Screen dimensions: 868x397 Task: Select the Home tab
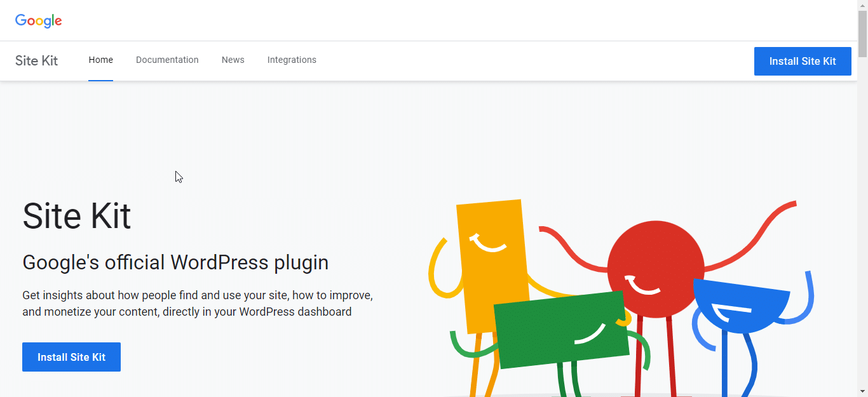[100, 60]
